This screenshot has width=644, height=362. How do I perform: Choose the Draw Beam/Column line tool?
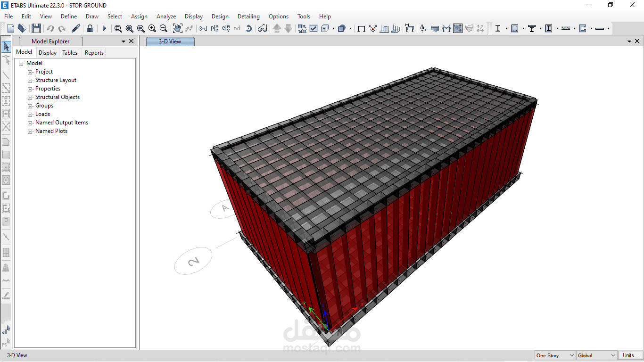click(x=6, y=75)
